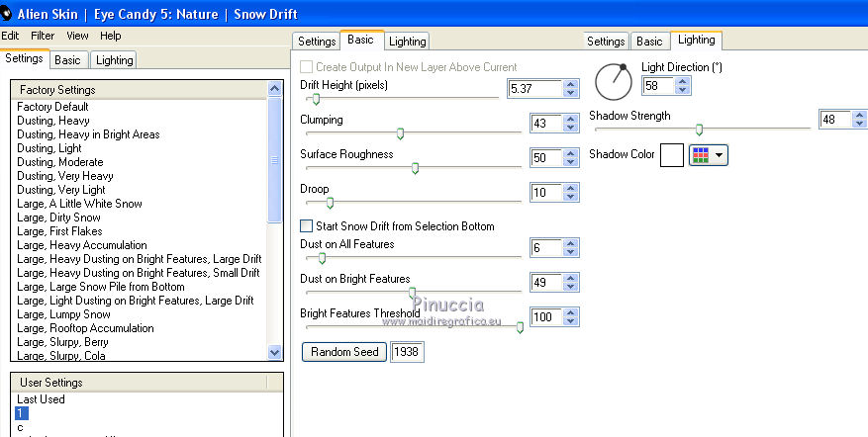
Task: Click the Factory Settings scrollbar thumb
Action: click(x=274, y=160)
